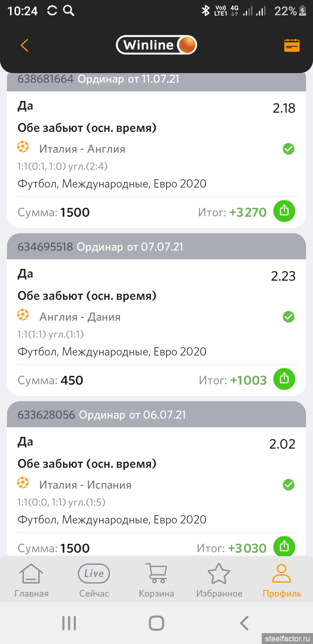Tap the Winline logo
This screenshot has width=313, height=644.
click(156, 45)
